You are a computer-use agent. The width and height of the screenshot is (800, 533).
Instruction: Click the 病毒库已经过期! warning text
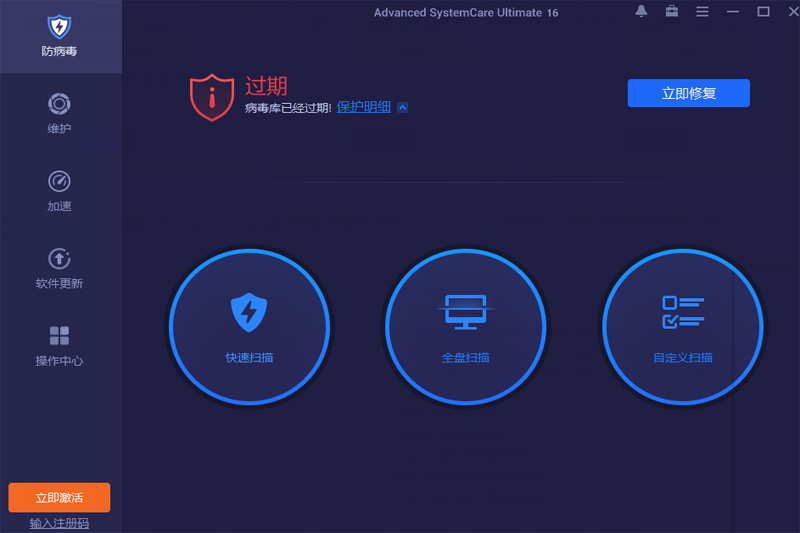(x=288, y=108)
